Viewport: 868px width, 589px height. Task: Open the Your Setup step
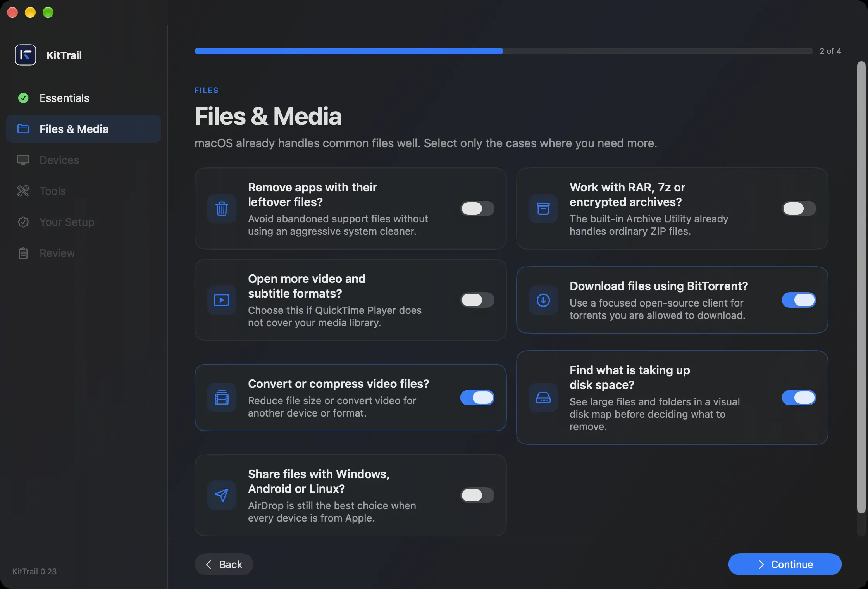click(x=84, y=222)
